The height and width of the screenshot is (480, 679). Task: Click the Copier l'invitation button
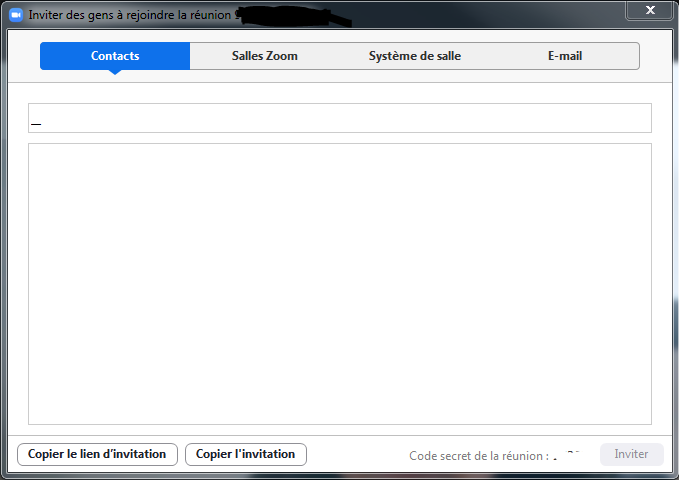coord(245,454)
